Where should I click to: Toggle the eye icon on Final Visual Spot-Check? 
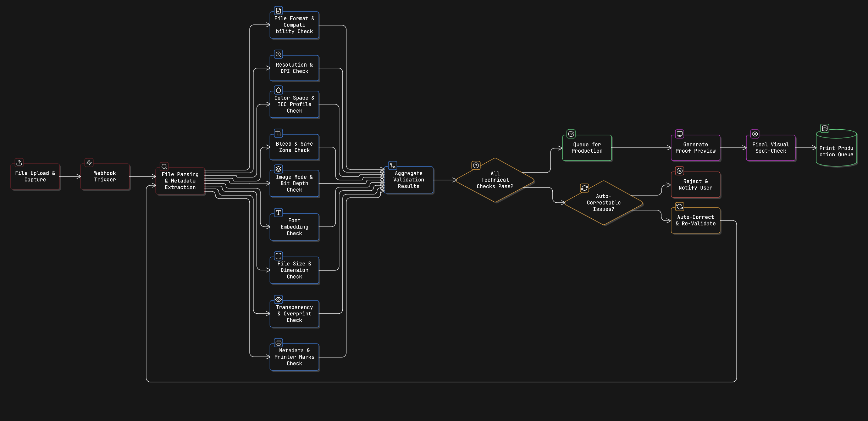coord(754,134)
